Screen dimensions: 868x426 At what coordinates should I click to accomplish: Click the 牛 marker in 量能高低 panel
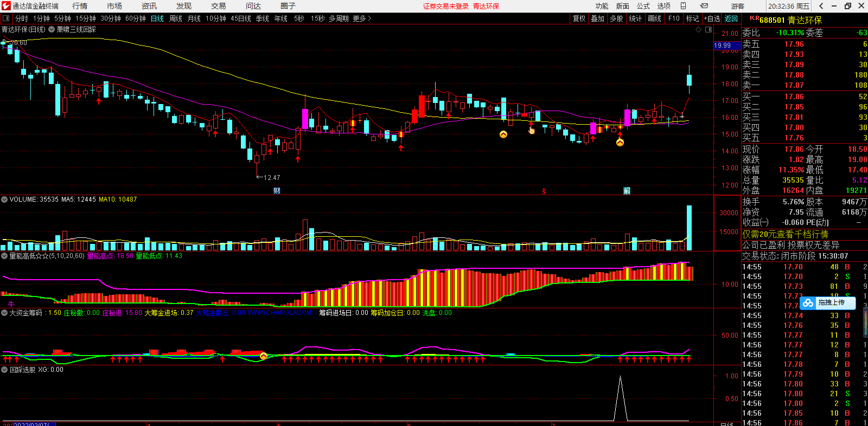pyautogui.click(x=11, y=304)
